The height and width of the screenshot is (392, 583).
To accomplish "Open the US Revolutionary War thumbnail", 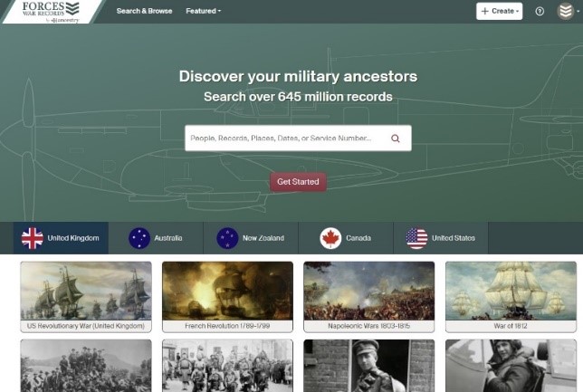I will coord(86,297).
